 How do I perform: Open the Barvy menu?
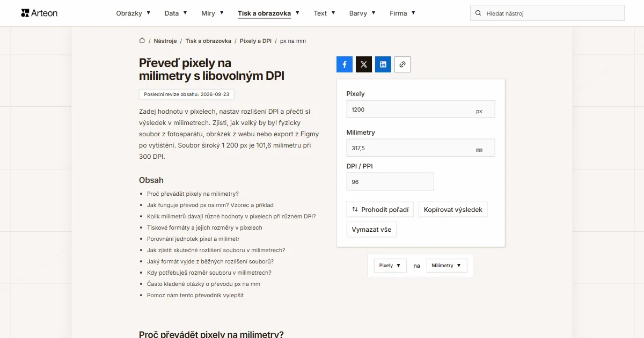point(362,13)
